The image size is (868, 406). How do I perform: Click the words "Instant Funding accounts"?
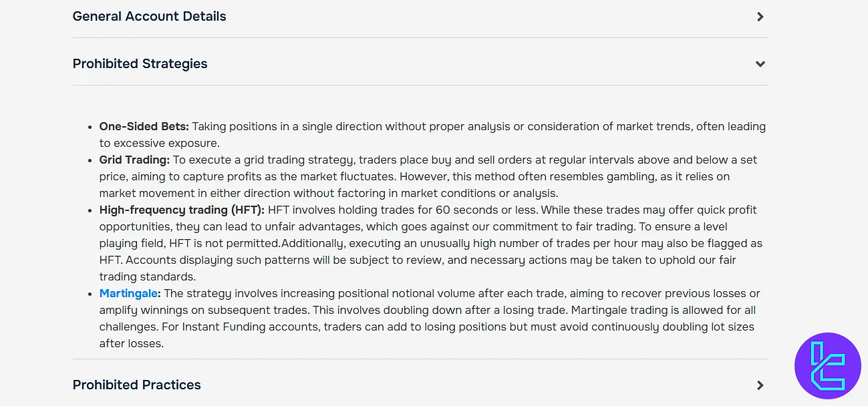tap(229, 327)
